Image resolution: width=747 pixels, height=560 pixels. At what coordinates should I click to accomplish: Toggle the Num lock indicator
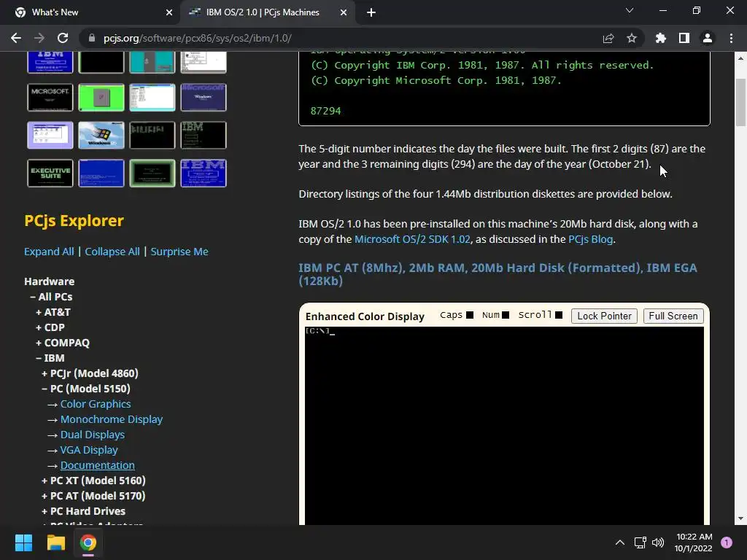(506, 315)
